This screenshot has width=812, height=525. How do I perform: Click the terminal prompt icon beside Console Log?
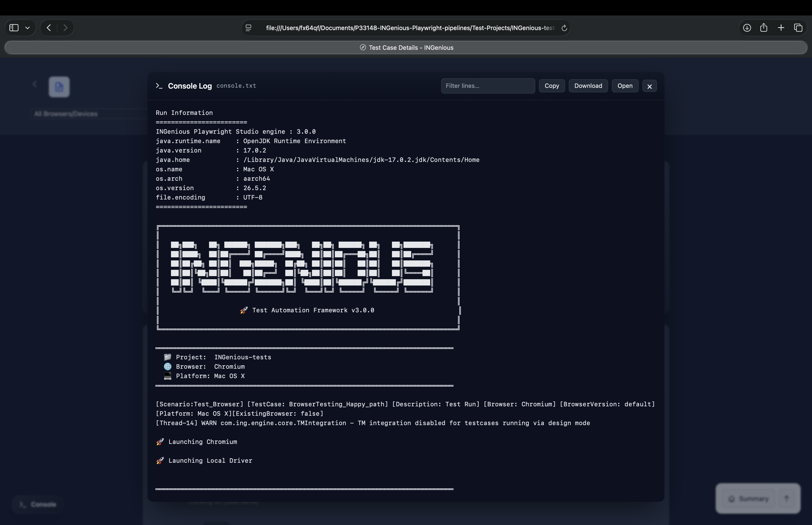pos(159,86)
